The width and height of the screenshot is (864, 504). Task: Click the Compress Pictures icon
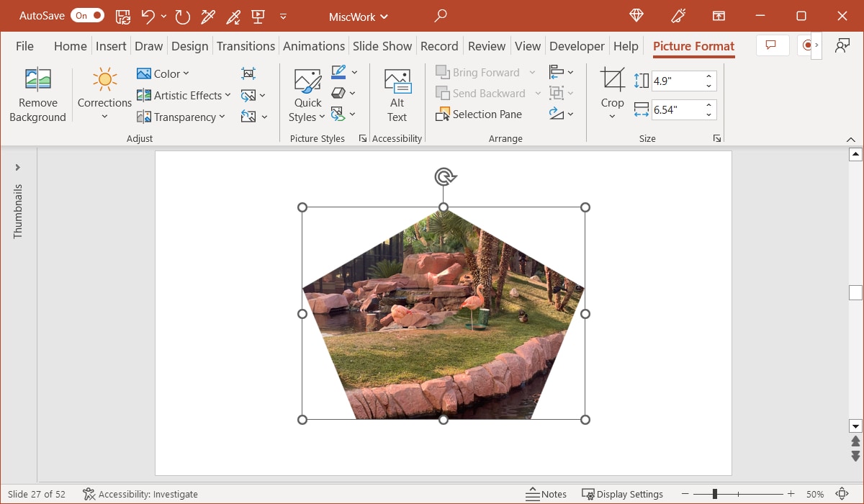coord(248,73)
